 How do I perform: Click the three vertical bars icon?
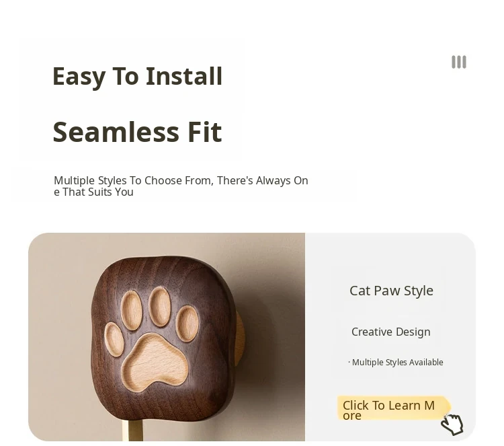coord(459,62)
